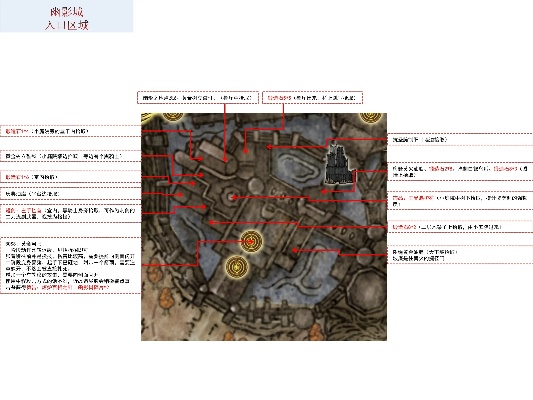This screenshot has width=533, height=400.
Task: Click the black castle landmark icon on the map
Action: (339, 164)
